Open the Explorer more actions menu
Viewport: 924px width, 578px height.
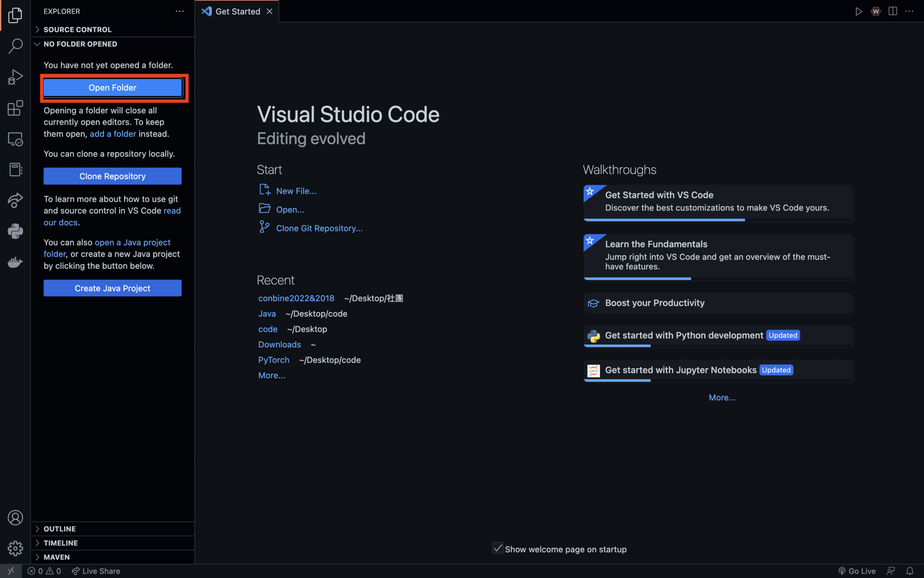click(x=180, y=11)
